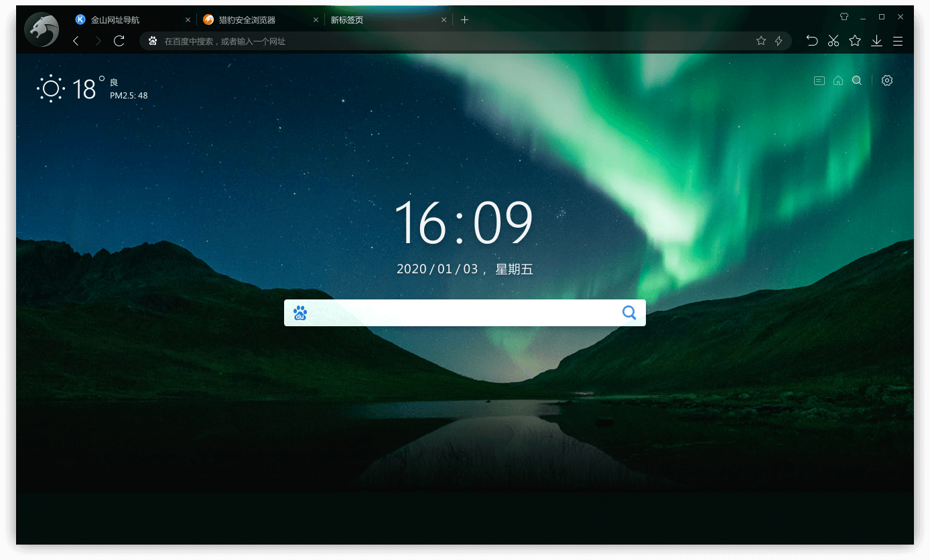930x560 pixels.
Task: Open the hamburger main menu
Action: pyautogui.click(x=898, y=41)
